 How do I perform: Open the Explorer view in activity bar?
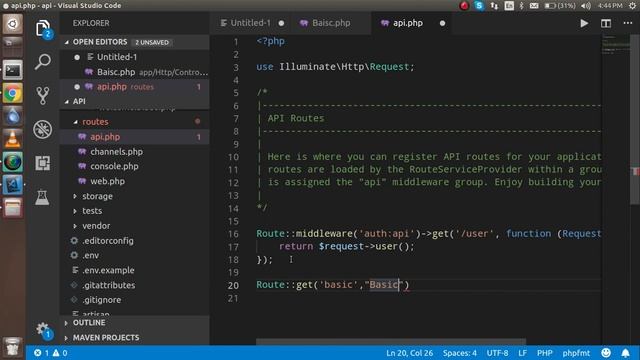coord(42,29)
